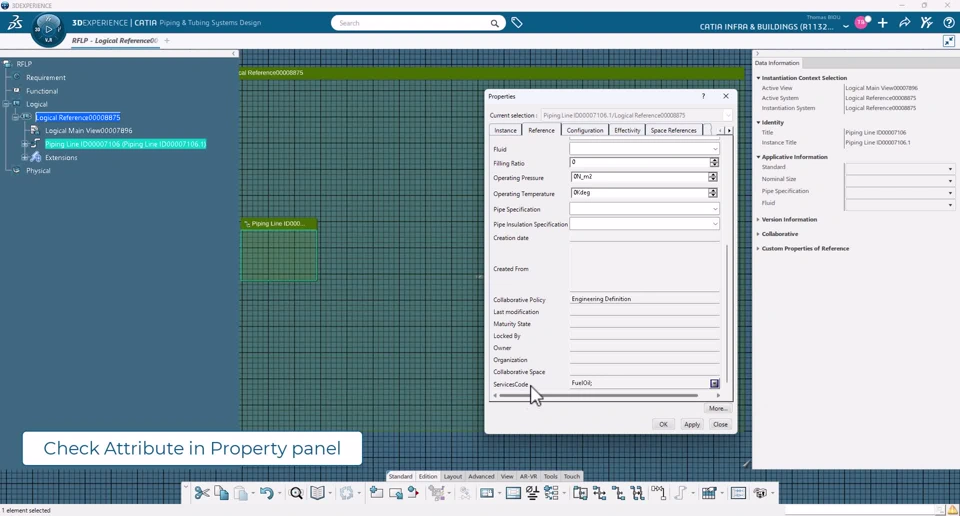Open the Help question mark in the top bar
Image resolution: width=960 pixels, height=516 pixels.
948,23
